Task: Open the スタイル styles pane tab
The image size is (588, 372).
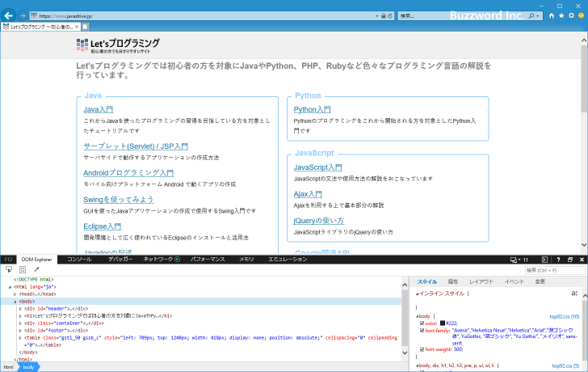Action: pos(427,281)
